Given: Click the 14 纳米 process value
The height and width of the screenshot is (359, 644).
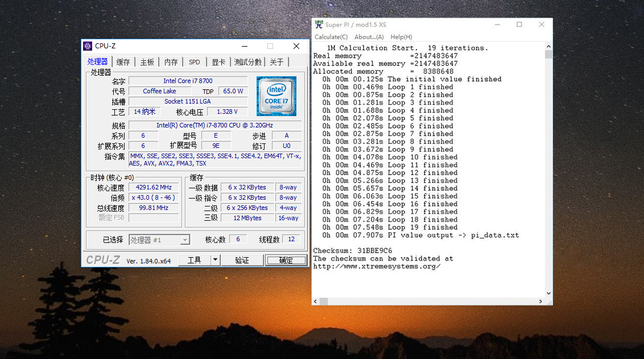Looking at the screenshot, I should click(145, 112).
